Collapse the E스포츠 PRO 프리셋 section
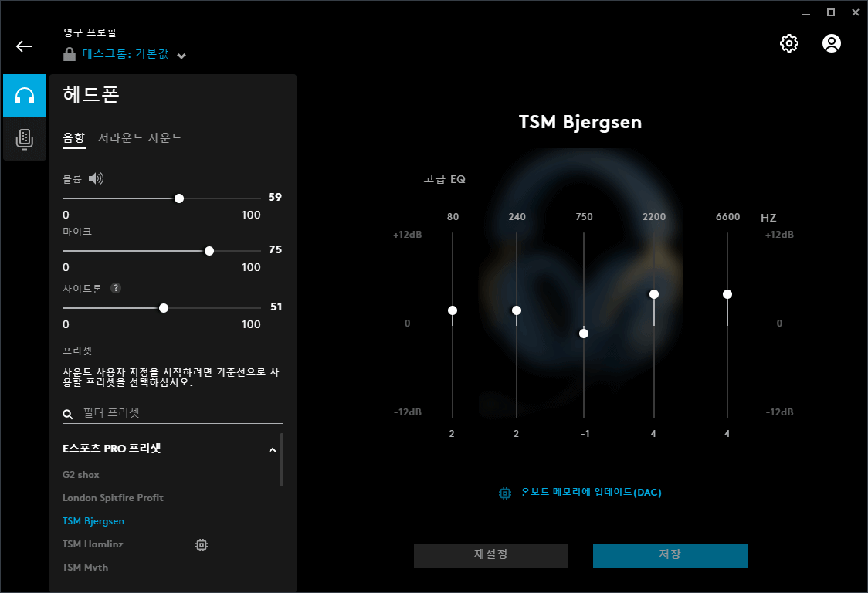Screen dimensions: 868x593 click(273, 449)
